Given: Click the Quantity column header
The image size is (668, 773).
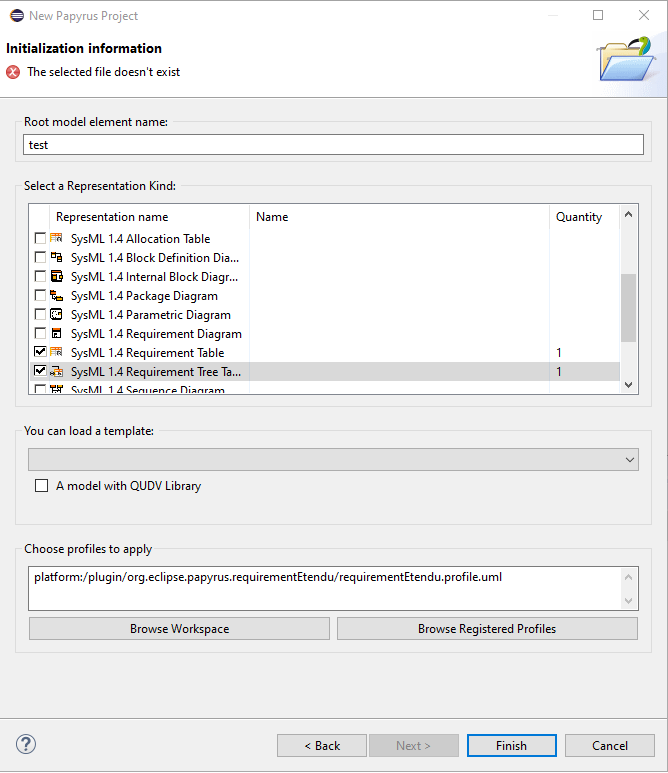Looking at the screenshot, I should tap(584, 217).
